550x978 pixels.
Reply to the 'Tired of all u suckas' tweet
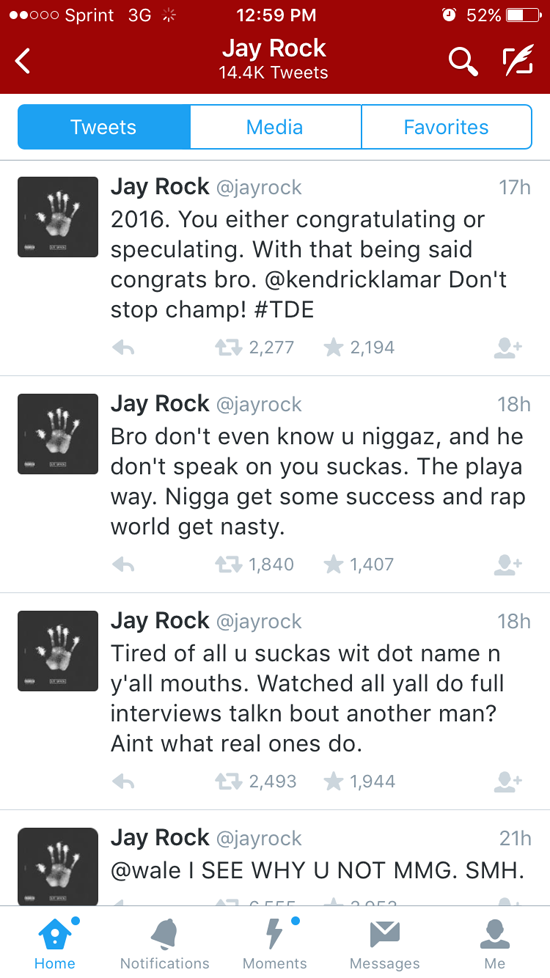[123, 782]
